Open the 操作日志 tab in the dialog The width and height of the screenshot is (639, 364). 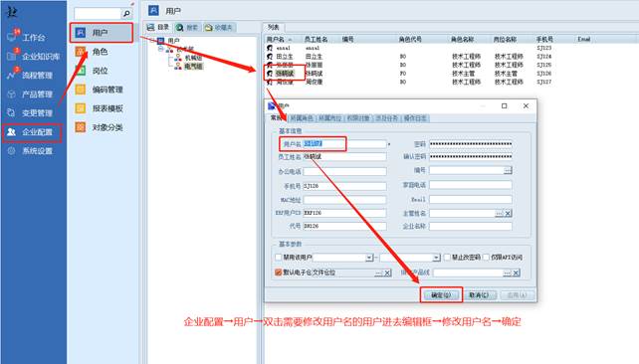[x=415, y=118]
